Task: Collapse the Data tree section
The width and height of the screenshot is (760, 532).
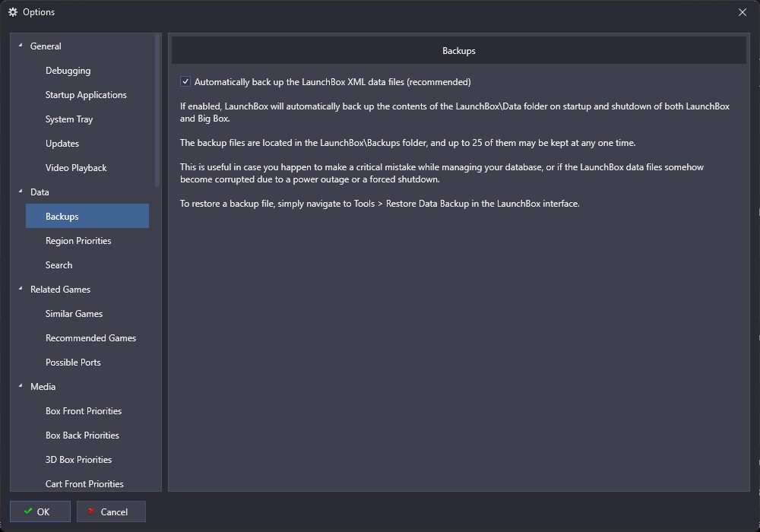Action: point(21,192)
